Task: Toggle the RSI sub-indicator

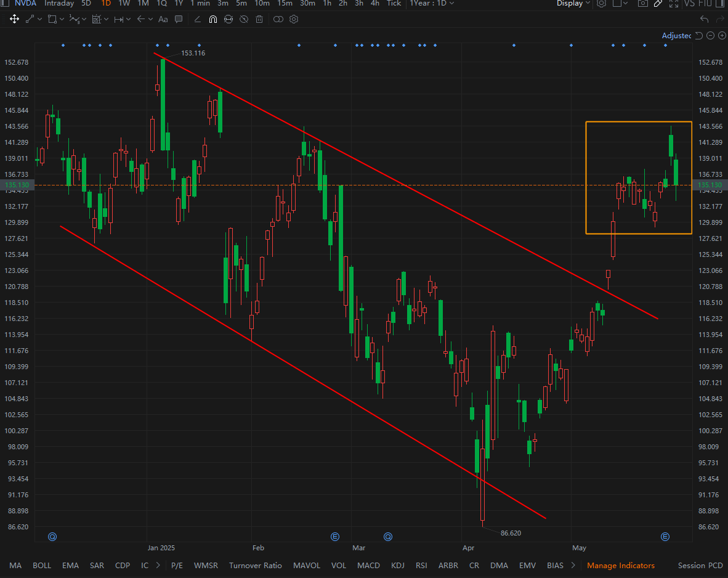Action: pos(421,566)
